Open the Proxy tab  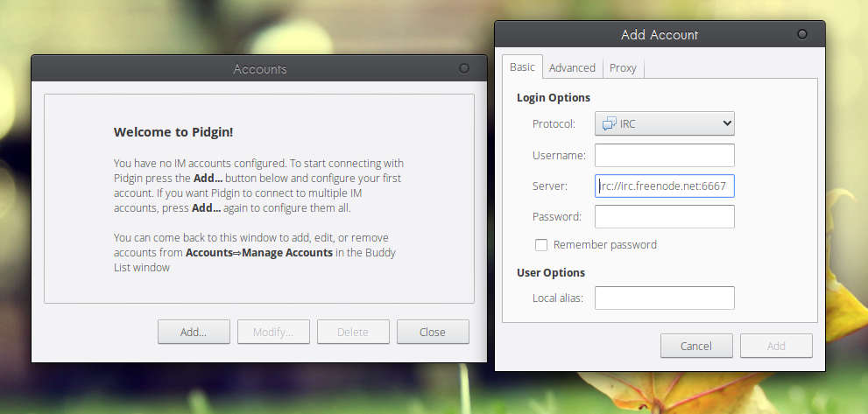[x=623, y=67]
